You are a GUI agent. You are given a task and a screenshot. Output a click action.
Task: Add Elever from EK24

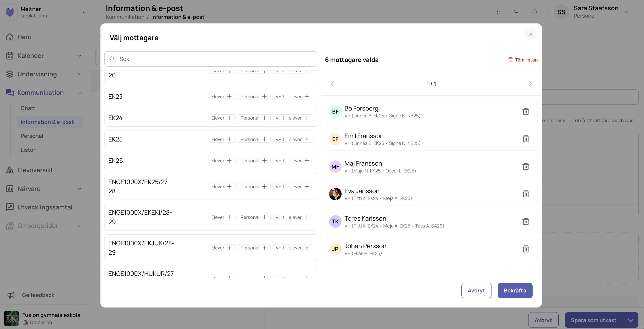222,118
